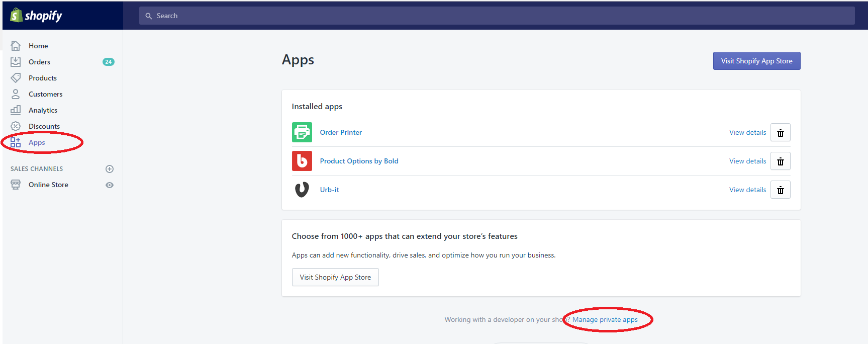868x344 pixels.
Task: Click the Apps page title
Action: (x=298, y=60)
